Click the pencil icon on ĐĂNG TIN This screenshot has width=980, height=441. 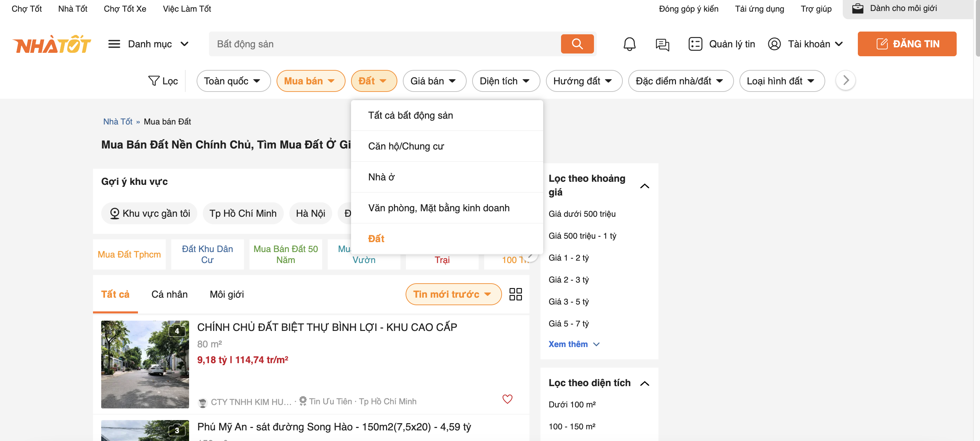[882, 44]
